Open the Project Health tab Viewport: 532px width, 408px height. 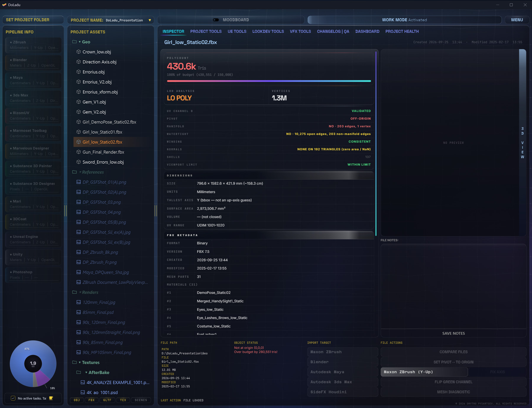(402, 31)
